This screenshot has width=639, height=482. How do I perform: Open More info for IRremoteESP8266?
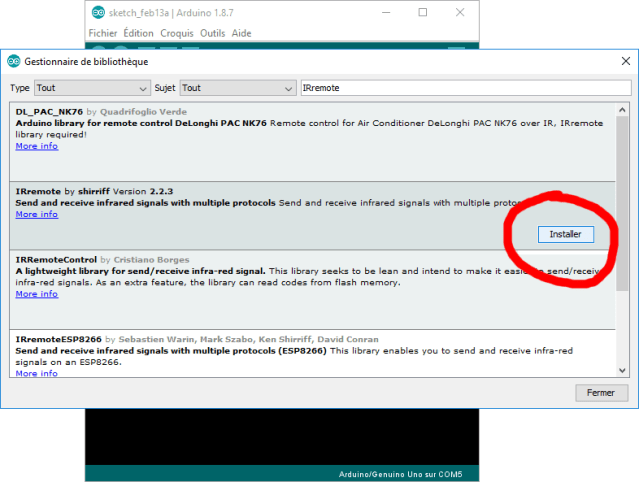click(36, 373)
